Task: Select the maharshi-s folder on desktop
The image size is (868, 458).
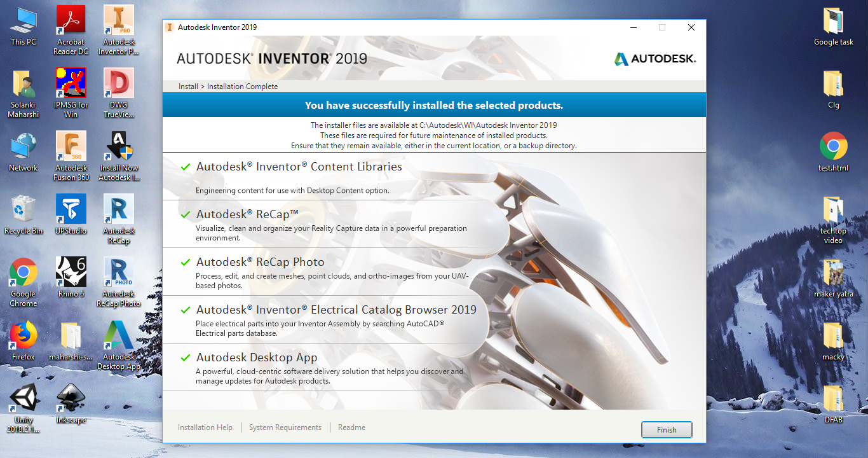Action: (x=71, y=341)
